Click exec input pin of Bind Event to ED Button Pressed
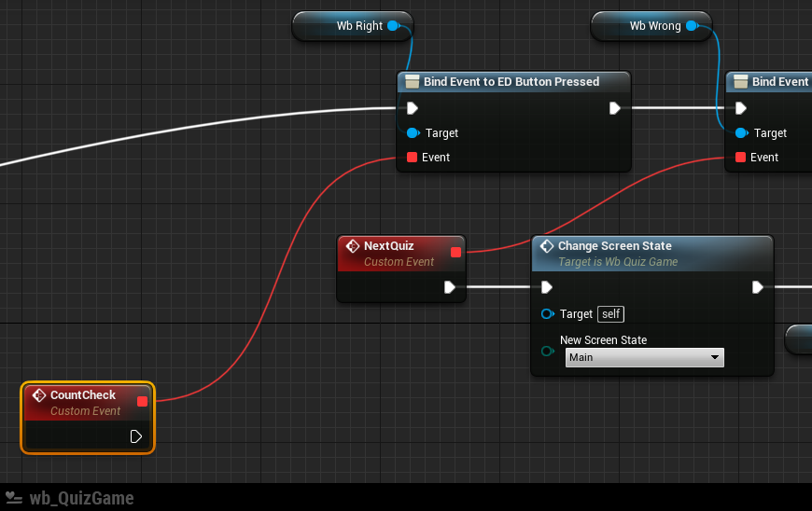Viewport: 812px width, 511px height. pyautogui.click(x=413, y=108)
